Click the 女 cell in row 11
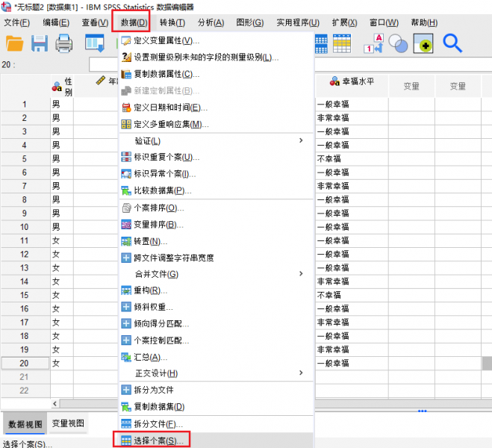This screenshot has width=492, height=448. [x=62, y=240]
